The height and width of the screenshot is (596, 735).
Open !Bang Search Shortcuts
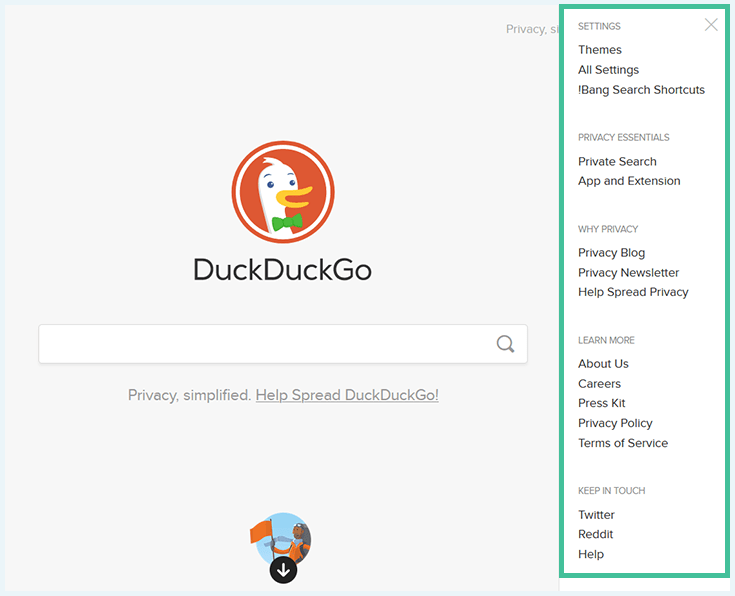coord(641,90)
